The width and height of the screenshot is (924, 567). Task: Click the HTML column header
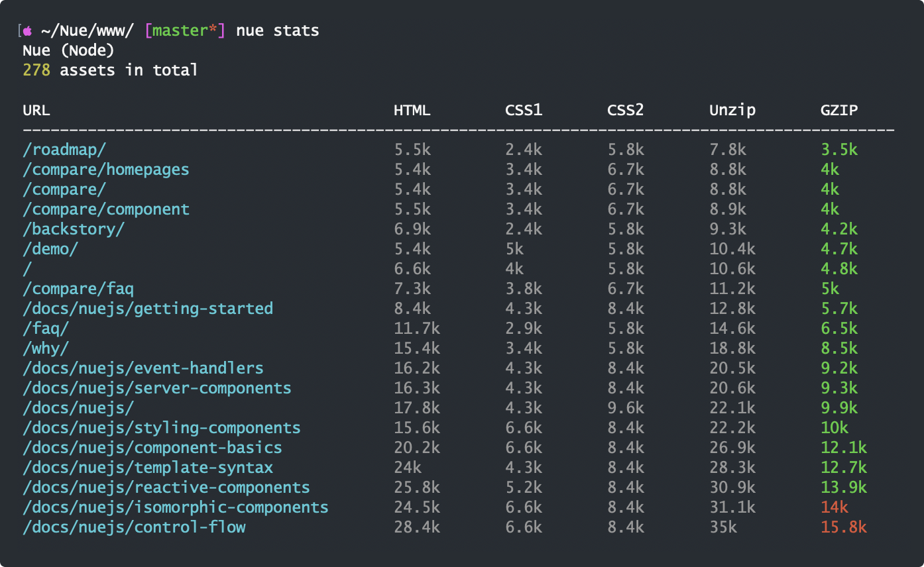click(x=412, y=110)
